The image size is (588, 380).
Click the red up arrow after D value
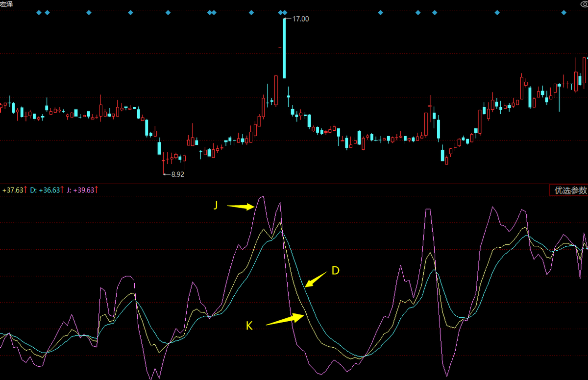click(x=62, y=190)
